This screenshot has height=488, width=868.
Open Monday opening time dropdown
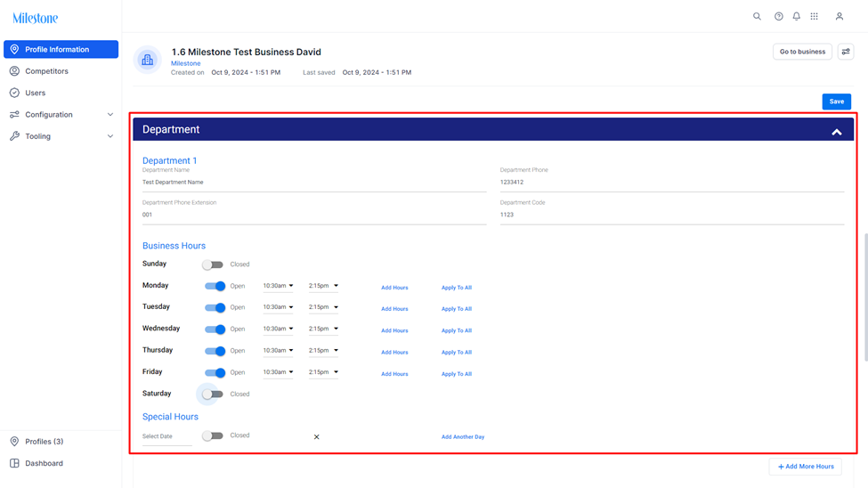coord(278,286)
